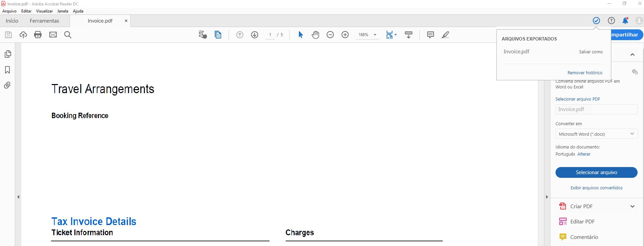644x246 pixels.
Task: Open zoom level dropdown at 168%
Action: 375,35
